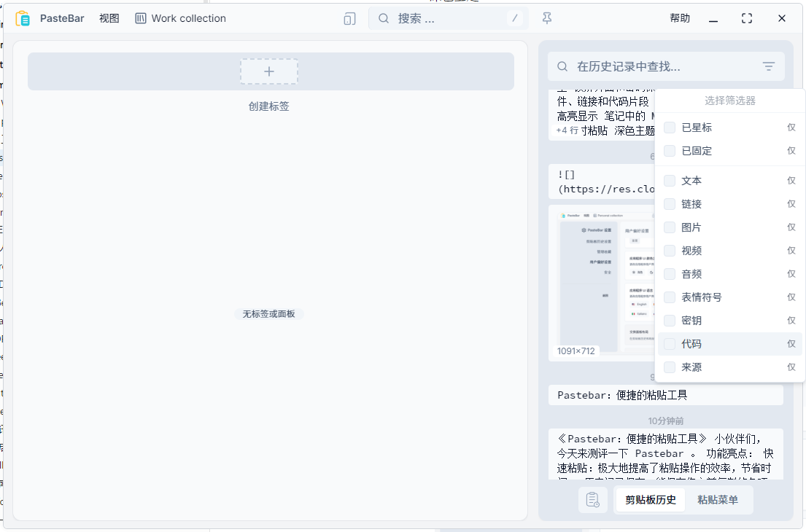
Task: Click the Work collection grid icon
Action: [139, 18]
